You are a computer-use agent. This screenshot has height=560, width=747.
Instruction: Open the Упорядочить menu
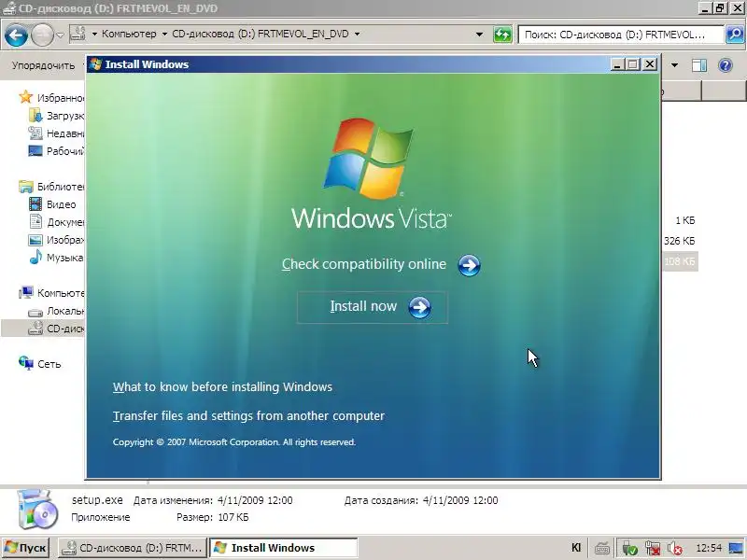43,65
